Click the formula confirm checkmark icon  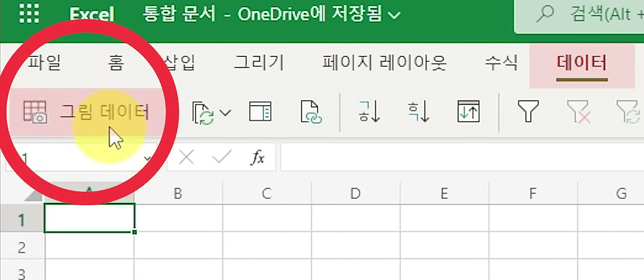[222, 158]
